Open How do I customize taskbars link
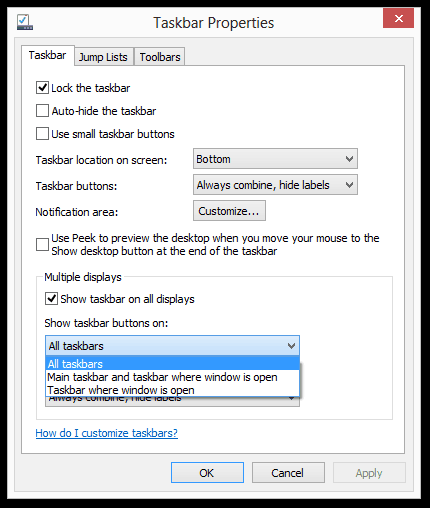Image resolution: width=430 pixels, height=508 pixels. click(x=107, y=433)
